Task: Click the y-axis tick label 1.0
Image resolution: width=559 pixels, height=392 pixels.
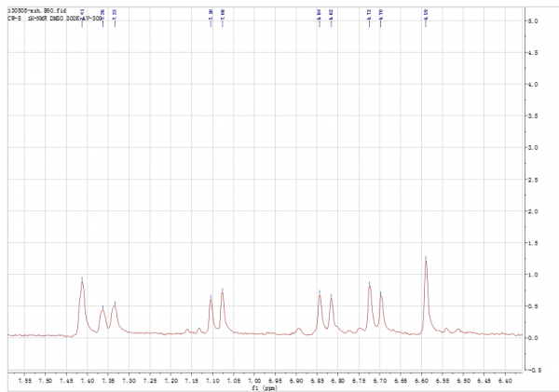Action: pos(533,275)
